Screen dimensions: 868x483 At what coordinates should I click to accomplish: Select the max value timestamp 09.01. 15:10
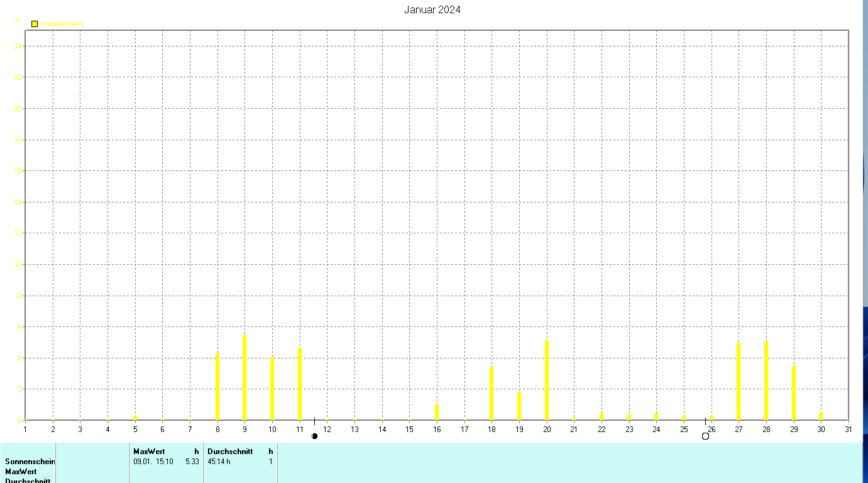coord(153,462)
